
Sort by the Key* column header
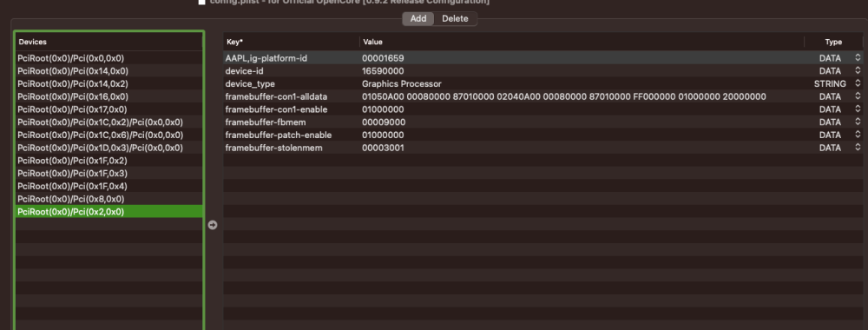point(291,42)
